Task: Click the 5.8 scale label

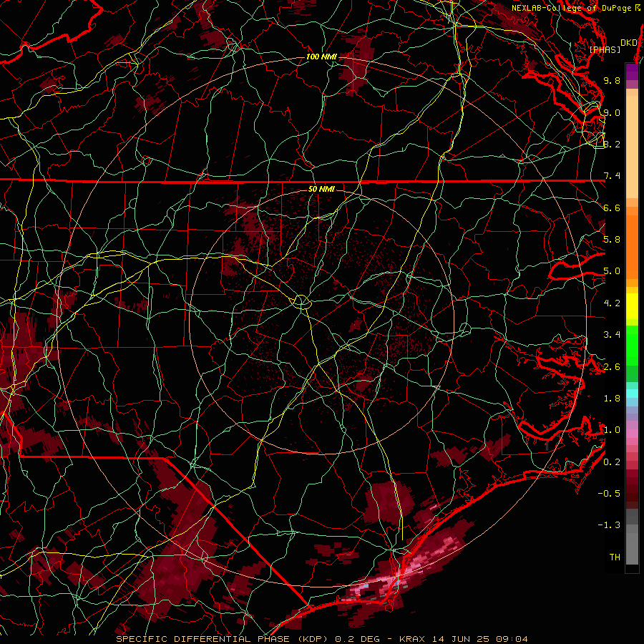Action: [612, 240]
